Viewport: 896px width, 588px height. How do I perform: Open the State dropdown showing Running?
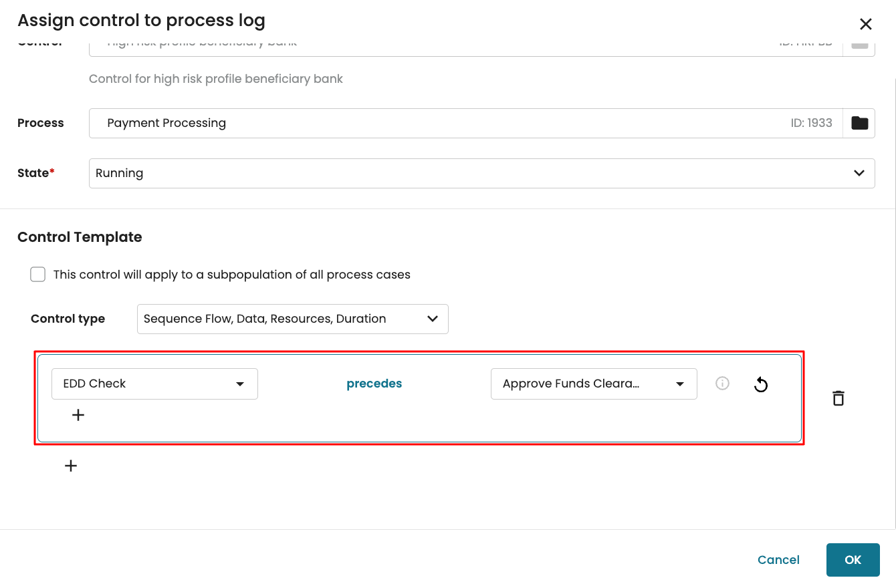[481, 173]
